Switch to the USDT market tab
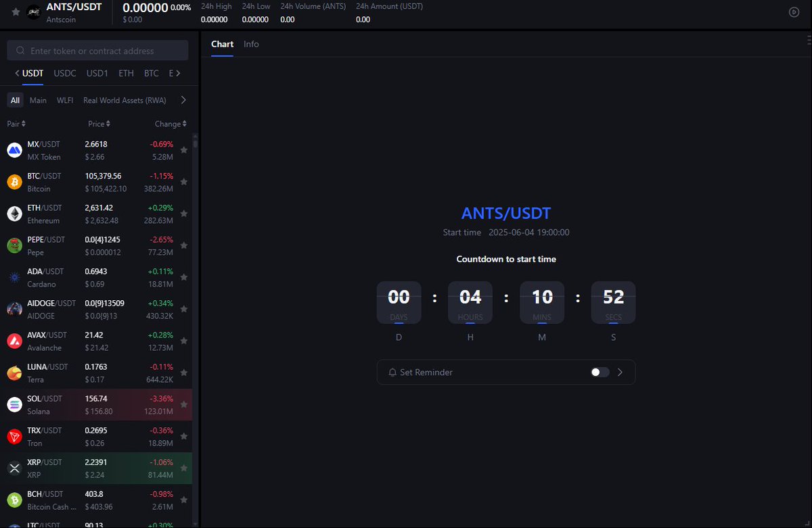This screenshot has width=812, height=528. coord(32,73)
